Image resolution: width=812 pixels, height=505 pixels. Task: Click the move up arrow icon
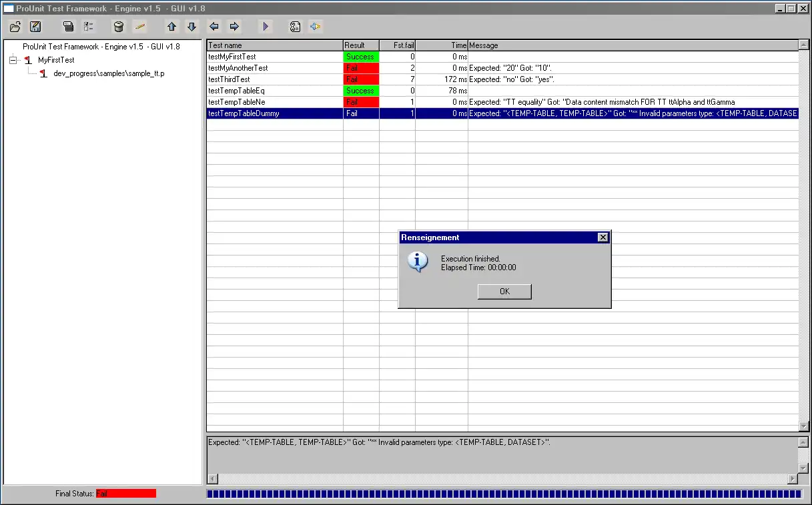pyautogui.click(x=172, y=27)
